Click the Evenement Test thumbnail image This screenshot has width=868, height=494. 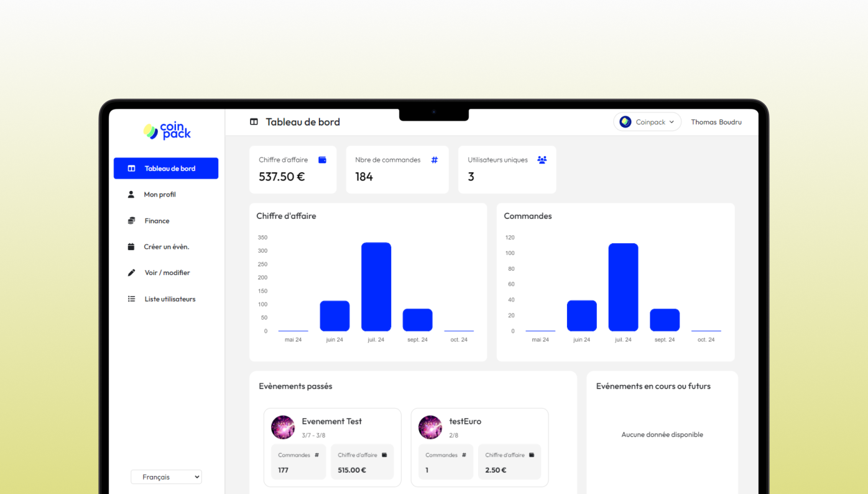point(283,427)
